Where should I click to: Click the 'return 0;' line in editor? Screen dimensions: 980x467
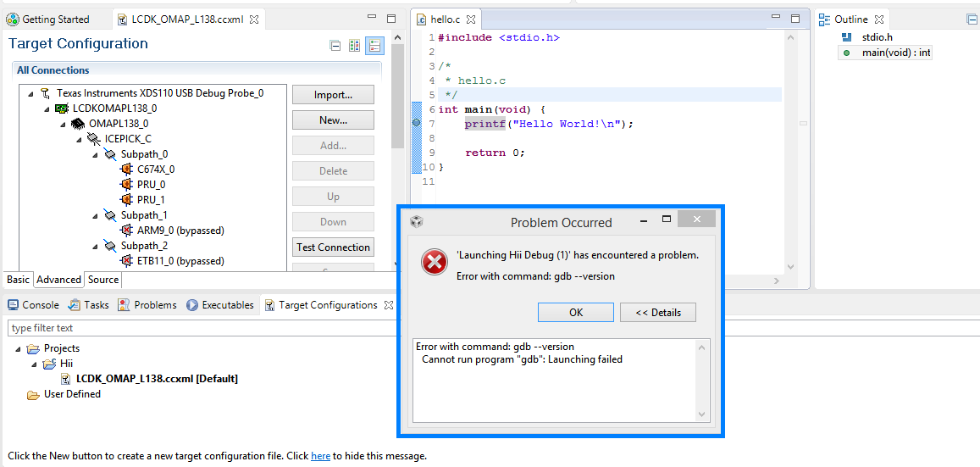(x=495, y=152)
